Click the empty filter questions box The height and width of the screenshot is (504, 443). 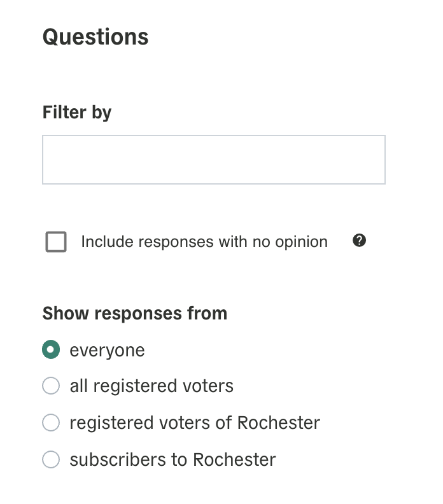click(214, 160)
